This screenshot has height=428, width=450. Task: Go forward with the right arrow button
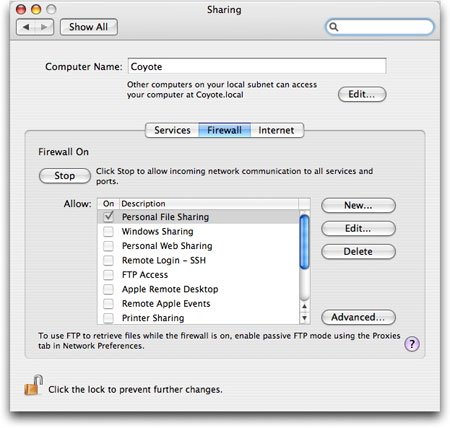coord(44,27)
